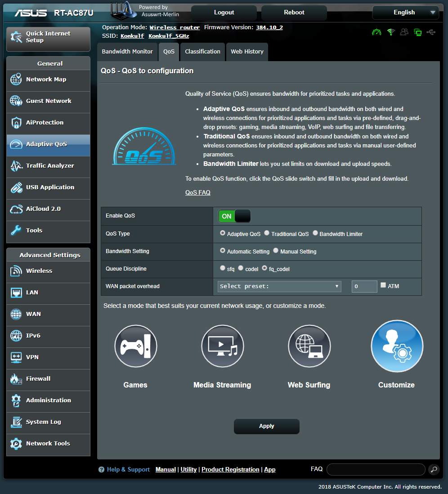448x494 pixels.
Task: Switch to Web History tab
Action: (247, 52)
